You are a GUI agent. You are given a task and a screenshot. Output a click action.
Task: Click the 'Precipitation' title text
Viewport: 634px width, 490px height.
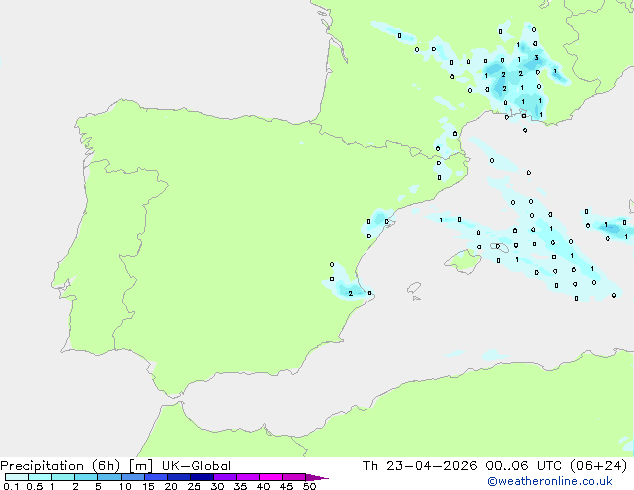click(42, 466)
